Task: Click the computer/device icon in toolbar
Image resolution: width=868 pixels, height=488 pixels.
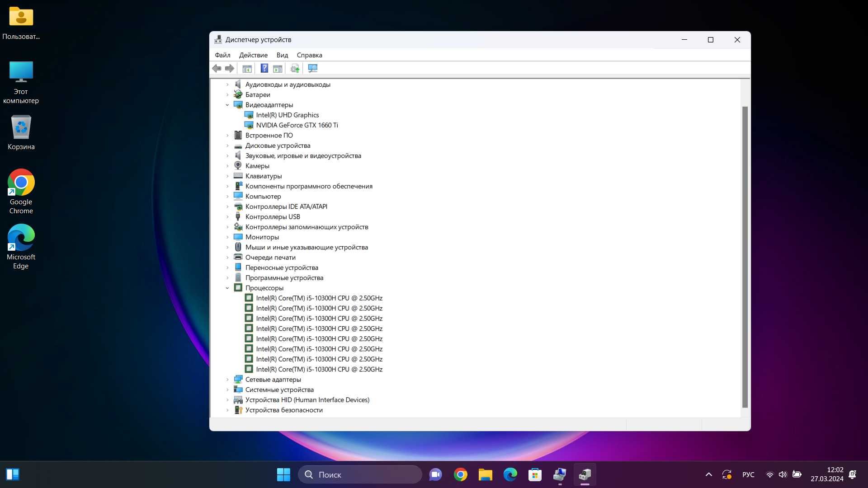Action: point(312,68)
